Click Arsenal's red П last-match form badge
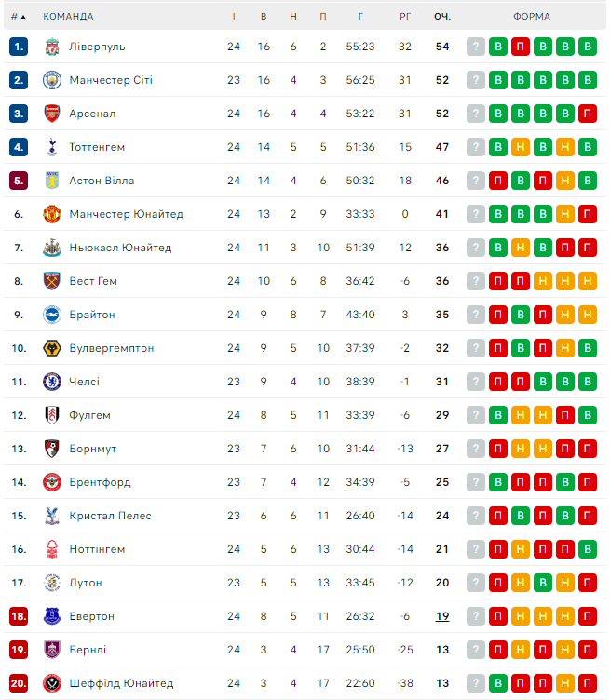This screenshot has width=610, height=700. 587,114
